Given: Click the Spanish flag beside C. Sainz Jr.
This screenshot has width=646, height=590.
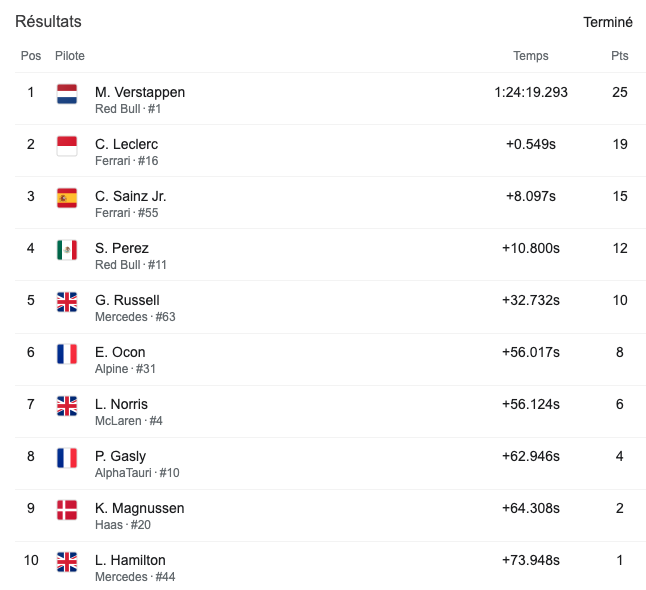Looking at the screenshot, I should pos(67,198).
